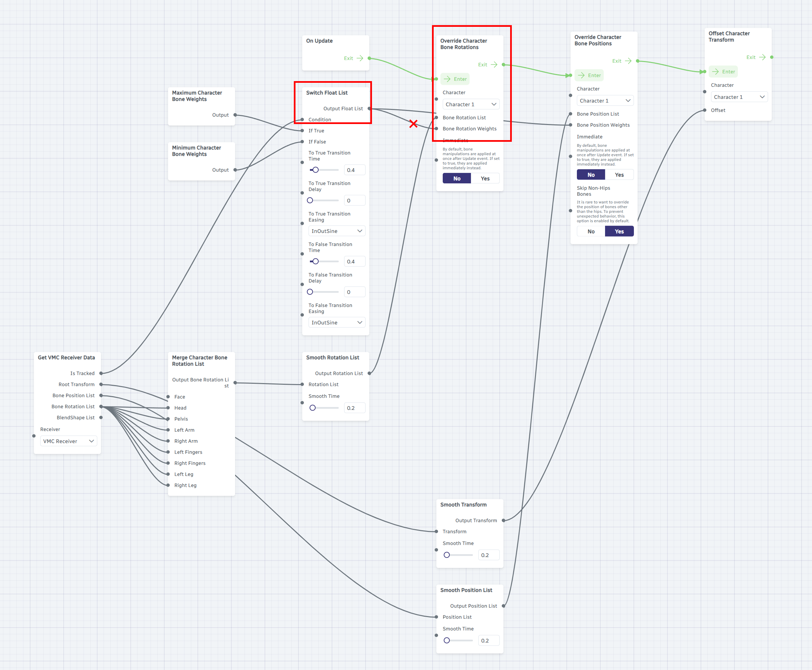Select the Switch Float List node title
Viewport: 812px width, 670px height.
[327, 93]
